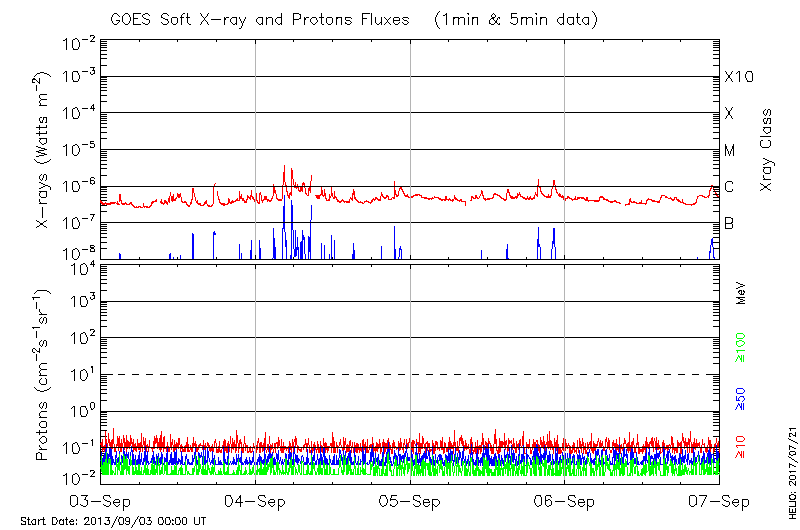The width and height of the screenshot is (800, 530).
Task: Click the M flare class marker
Action: tap(730, 150)
